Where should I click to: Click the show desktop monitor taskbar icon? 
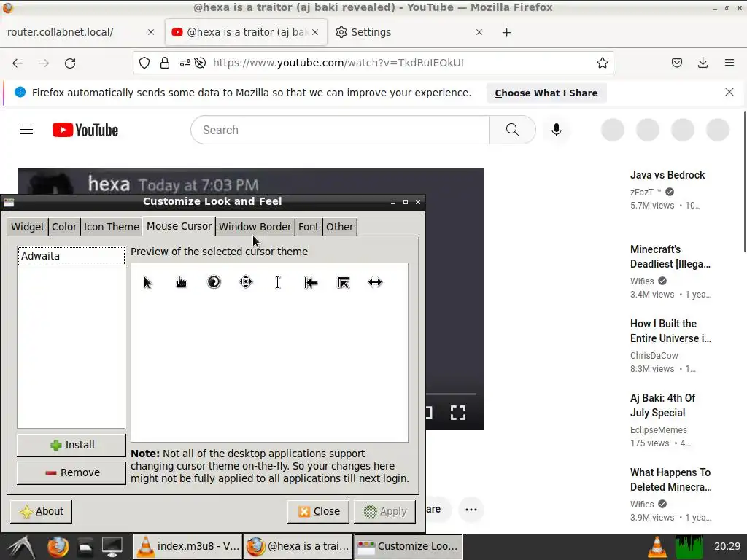pos(112,547)
